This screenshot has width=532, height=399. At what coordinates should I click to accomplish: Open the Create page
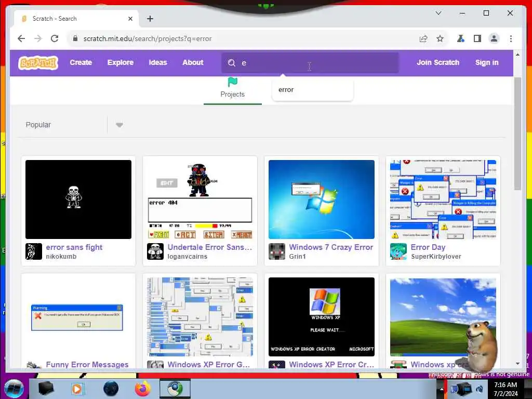pyautogui.click(x=81, y=62)
